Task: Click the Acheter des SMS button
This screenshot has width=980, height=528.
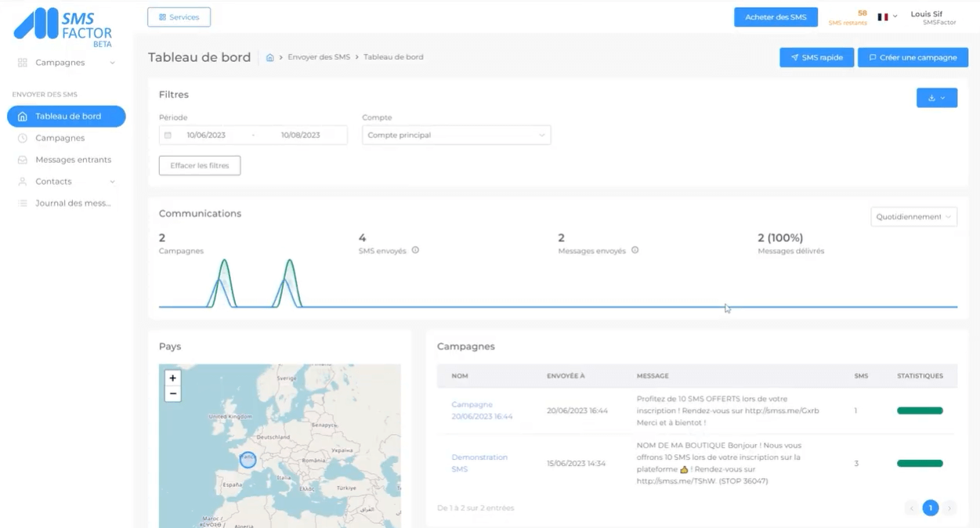Action: [x=776, y=16]
